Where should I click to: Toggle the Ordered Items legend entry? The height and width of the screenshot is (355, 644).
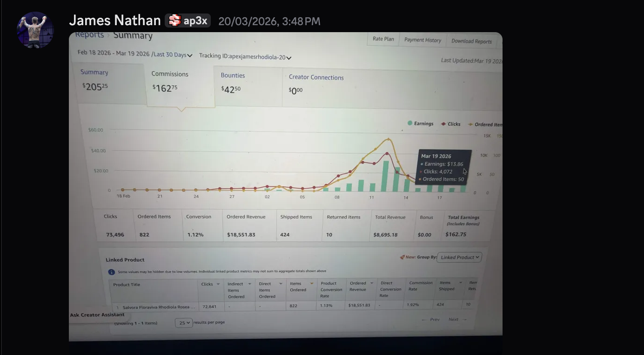485,124
